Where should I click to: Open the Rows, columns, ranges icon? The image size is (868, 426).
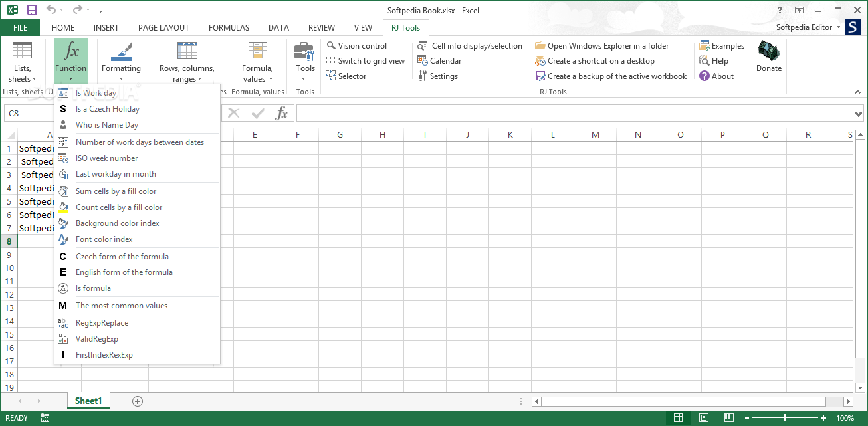(x=187, y=62)
